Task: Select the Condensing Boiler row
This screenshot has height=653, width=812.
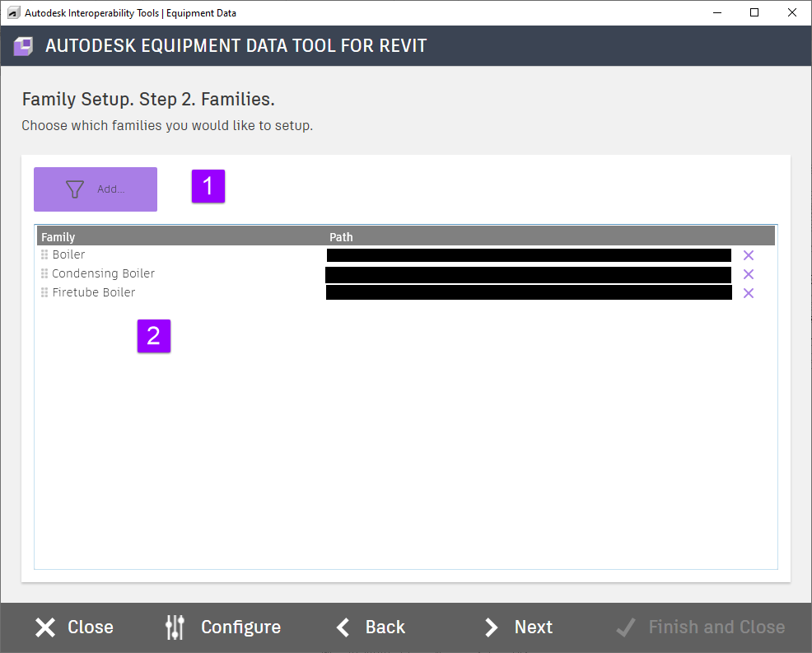Action: click(x=406, y=273)
